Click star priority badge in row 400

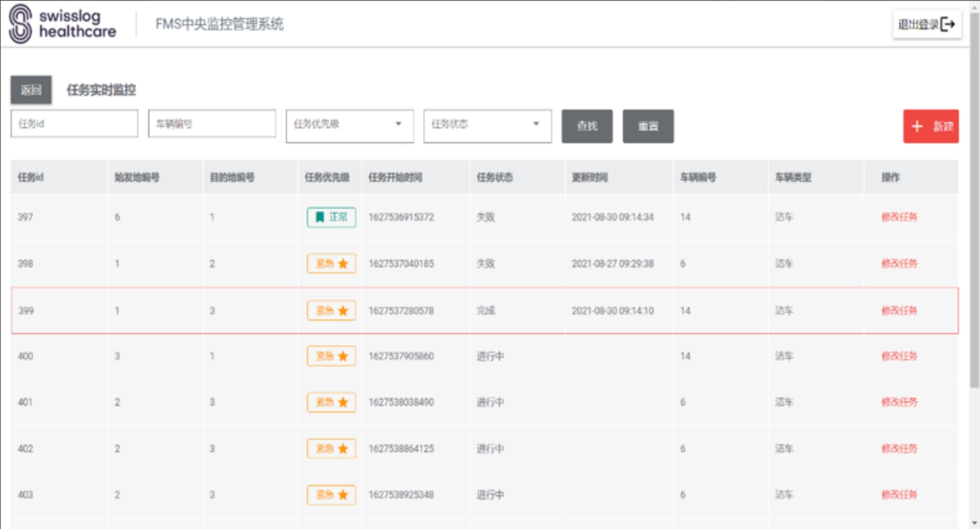(331, 356)
